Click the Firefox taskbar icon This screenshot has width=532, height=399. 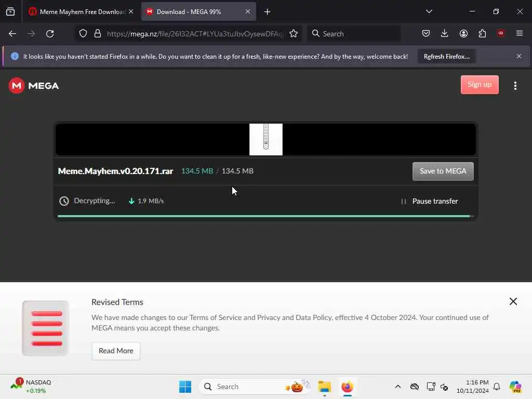pyautogui.click(x=347, y=387)
